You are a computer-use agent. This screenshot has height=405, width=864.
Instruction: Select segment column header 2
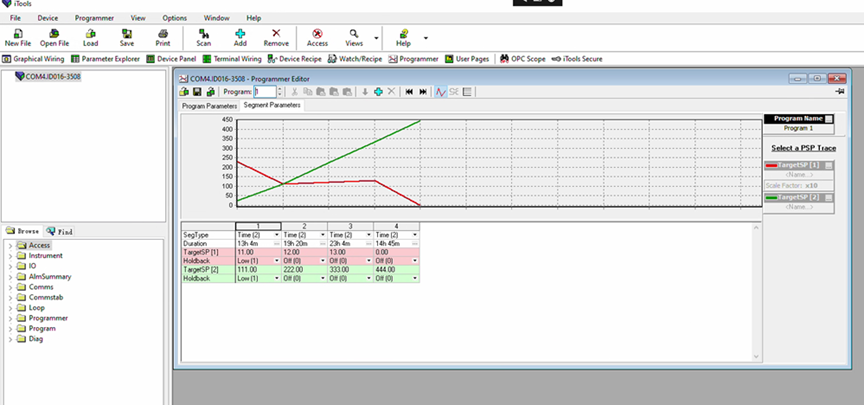point(304,226)
